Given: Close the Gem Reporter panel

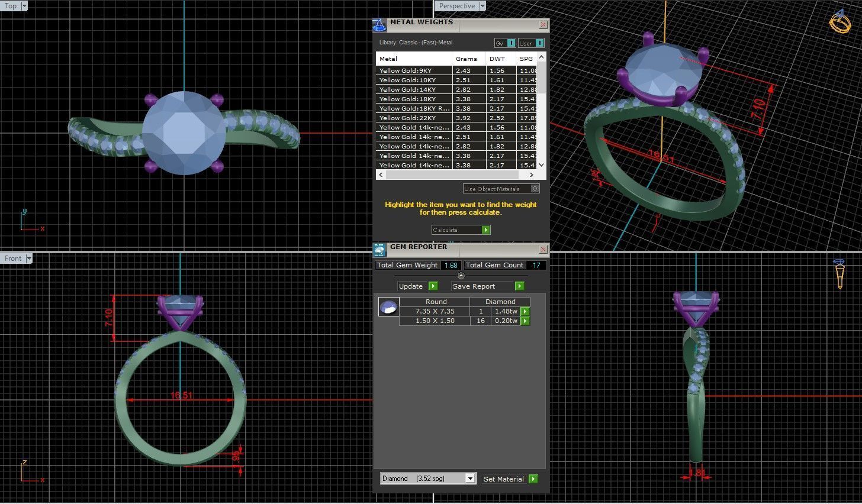Looking at the screenshot, I should coord(543,250).
